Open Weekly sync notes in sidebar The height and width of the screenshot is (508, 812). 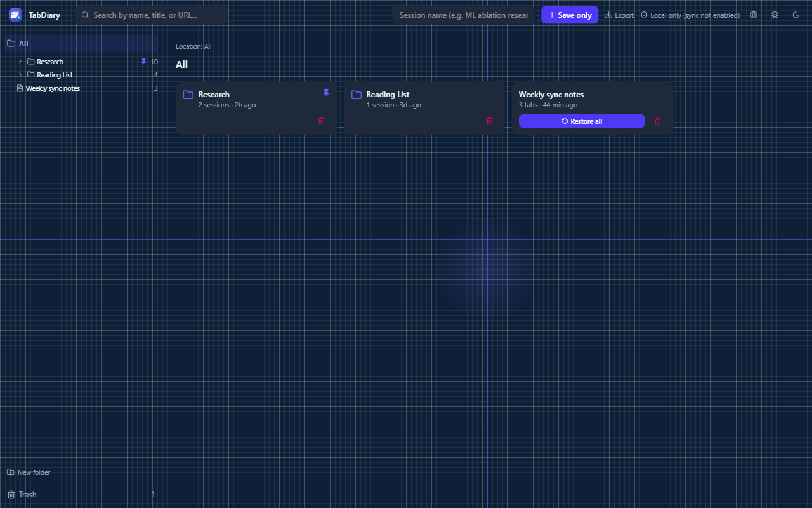(53, 88)
